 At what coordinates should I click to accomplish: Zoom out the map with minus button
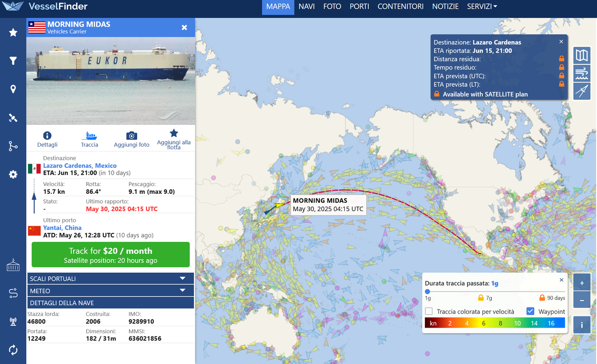582,300
